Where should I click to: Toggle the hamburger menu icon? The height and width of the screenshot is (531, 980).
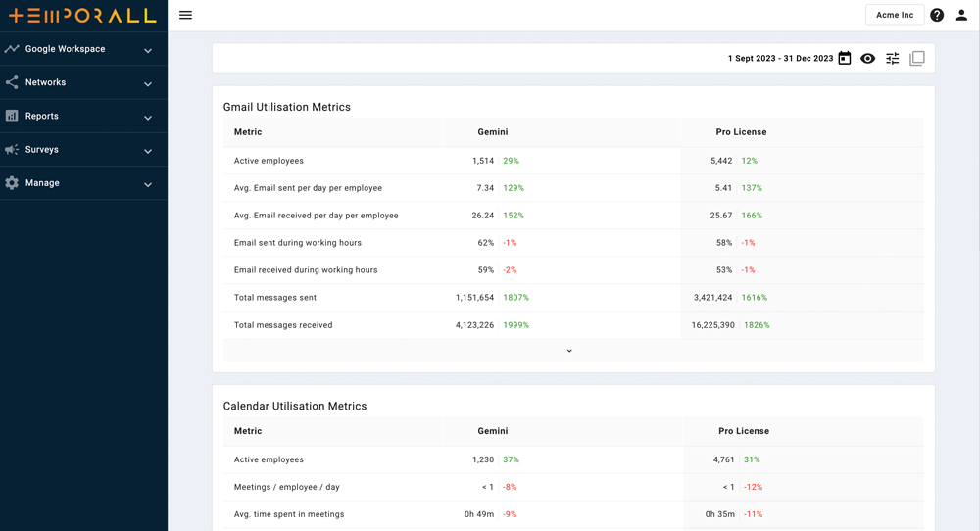coord(185,15)
